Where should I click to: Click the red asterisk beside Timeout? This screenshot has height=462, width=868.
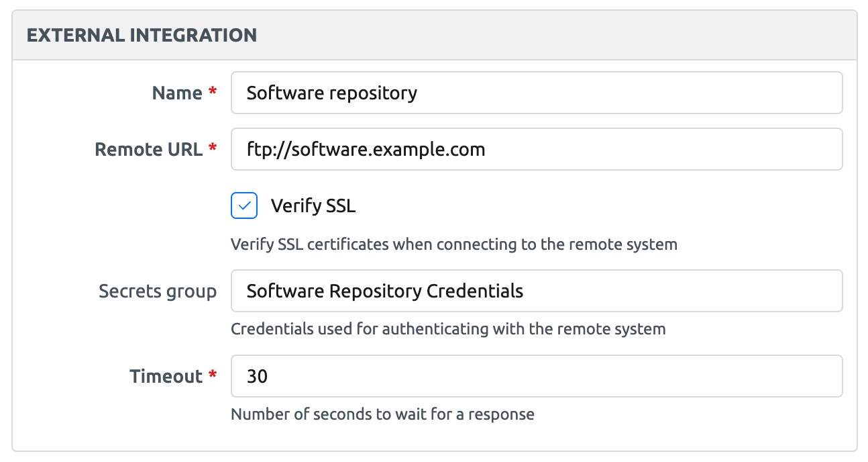(213, 376)
